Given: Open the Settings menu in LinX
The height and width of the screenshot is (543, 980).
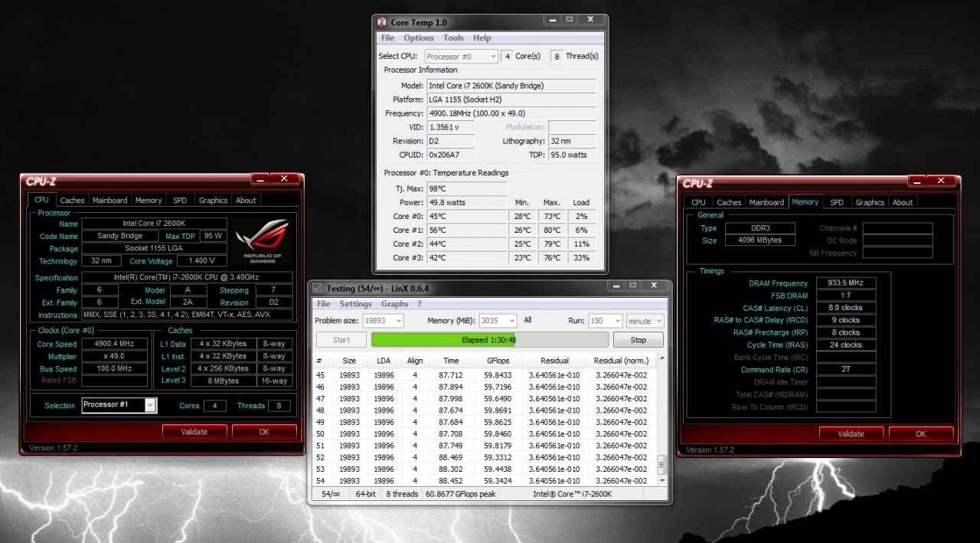Looking at the screenshot, I should point(355,304).
